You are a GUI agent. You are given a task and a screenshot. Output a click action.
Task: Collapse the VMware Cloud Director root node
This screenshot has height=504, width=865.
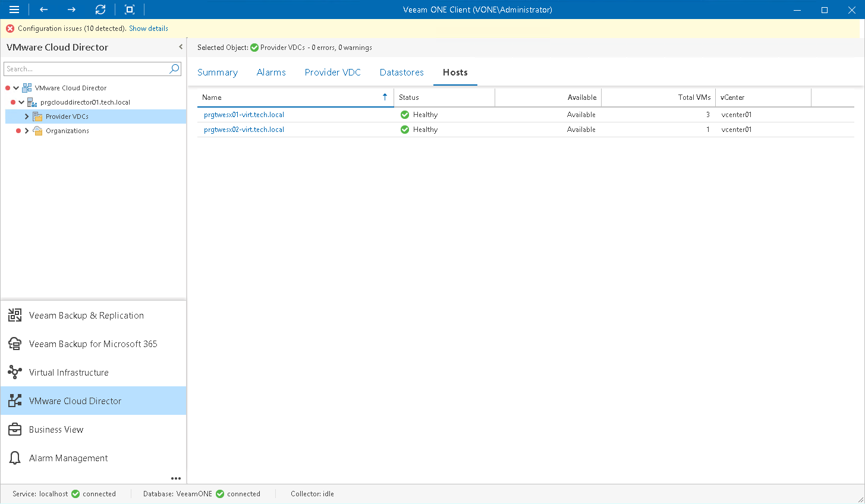coord(16,88)
